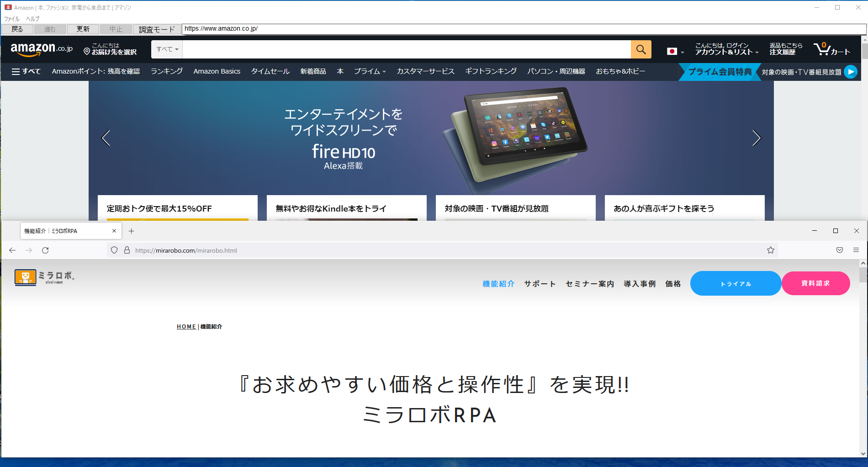
Task: Open the 本 category link
Action: coord(340,71)
